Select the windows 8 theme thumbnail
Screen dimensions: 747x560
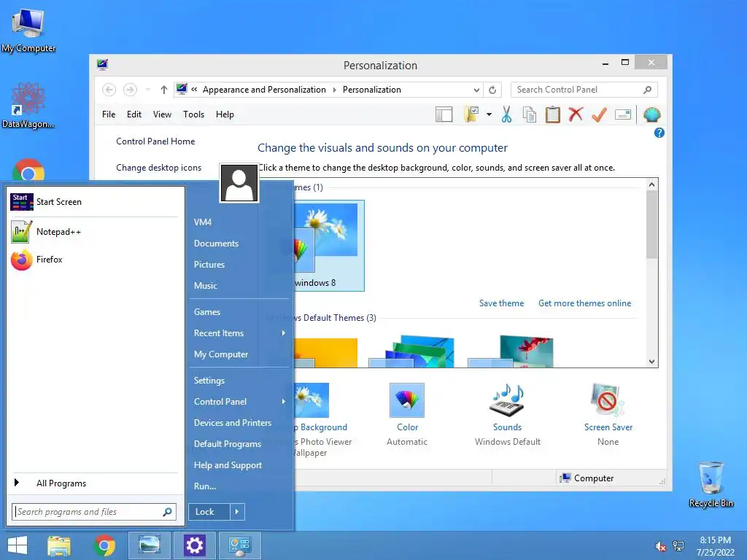[329, 246]
